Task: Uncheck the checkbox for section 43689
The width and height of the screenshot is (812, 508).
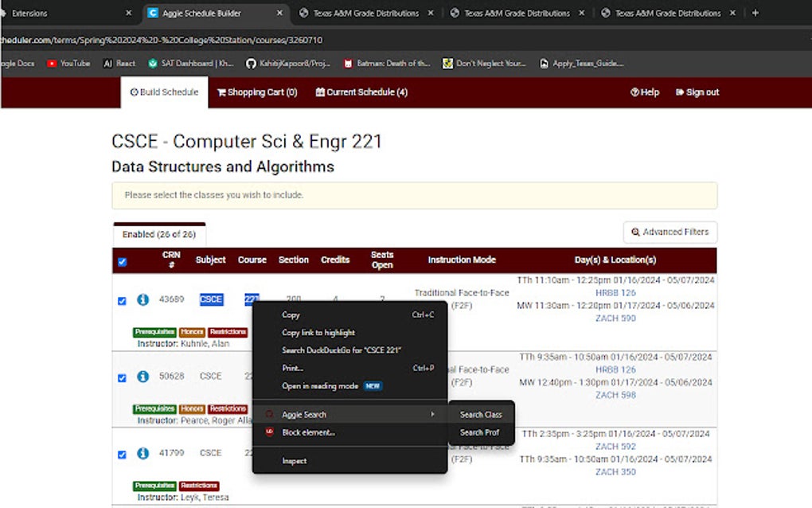Action: click(x=122, y=301)
